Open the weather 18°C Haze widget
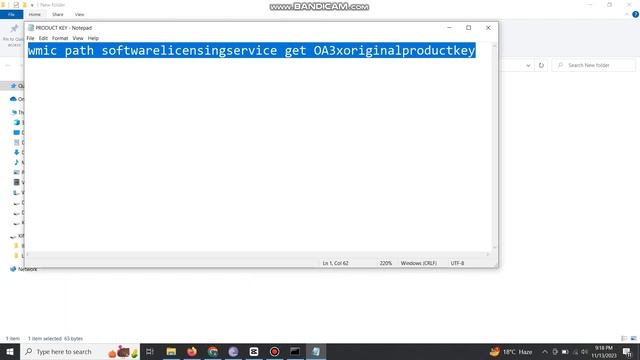The width and height of the screenshot is (640, 360). pos(511,351)
